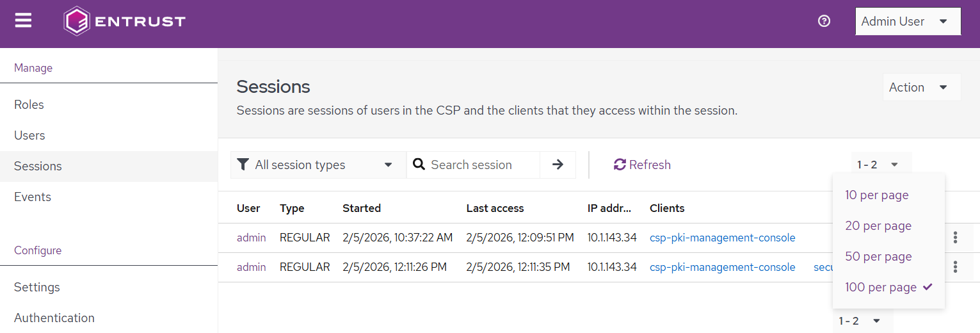Choose 50 per page option
The height and width of the screenshot is (333, 980).
(878, 257)
